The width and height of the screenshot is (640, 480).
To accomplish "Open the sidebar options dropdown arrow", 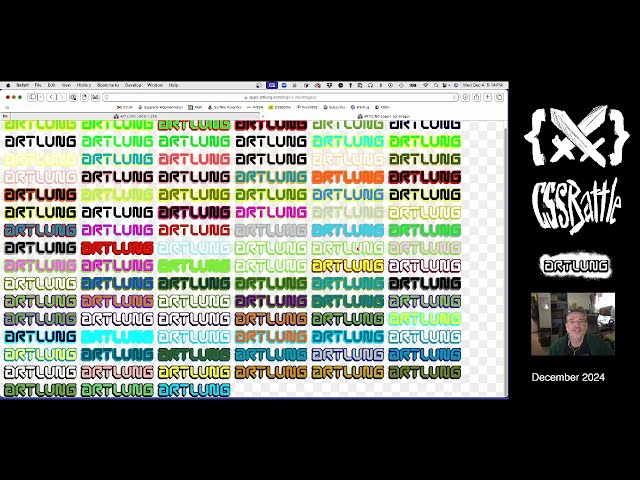I will 40,97.
